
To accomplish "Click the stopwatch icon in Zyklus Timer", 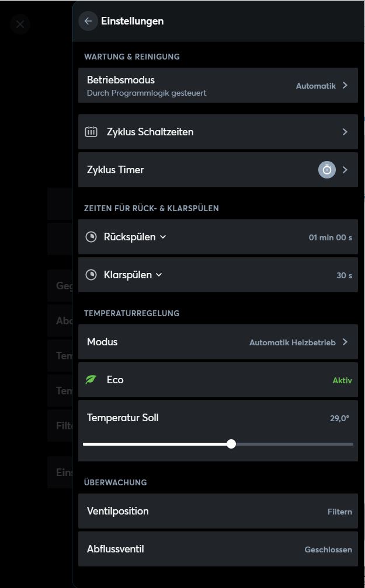I will (x=326, y=170).
